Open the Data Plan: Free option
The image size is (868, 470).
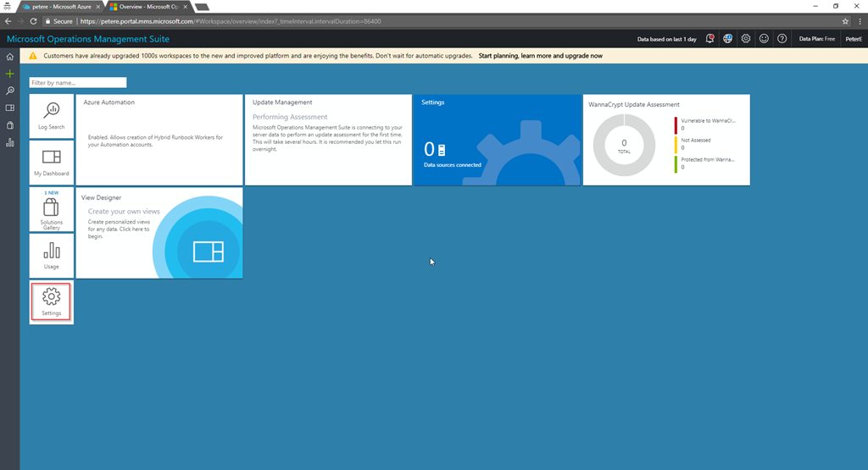816,39
